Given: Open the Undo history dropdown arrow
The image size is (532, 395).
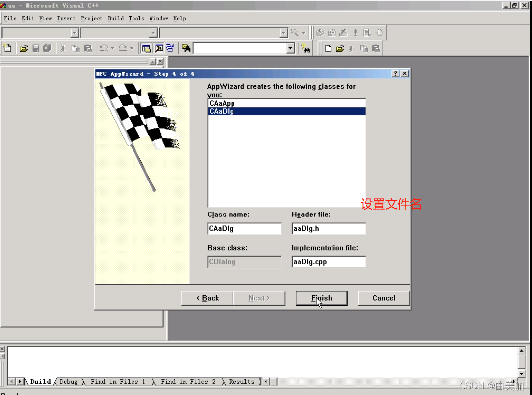Looking at the screenshot, I should [x=113, y=48].
